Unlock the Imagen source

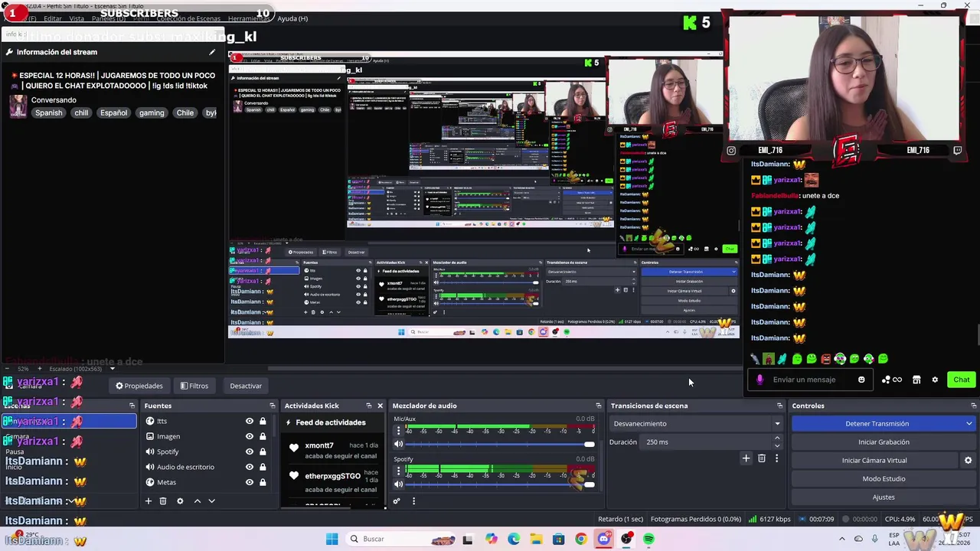263,436
